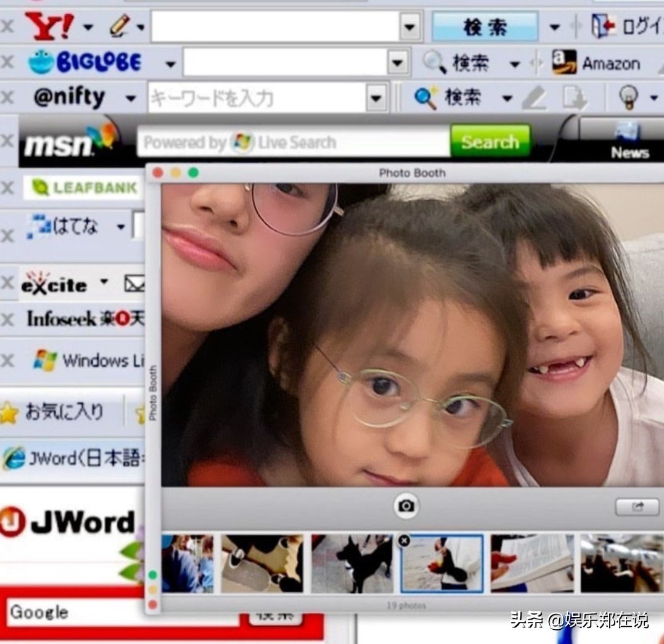This screenshot has height=644, width=664.
Task: Click the excite mail envelope icon
Action: click(134, 283)
